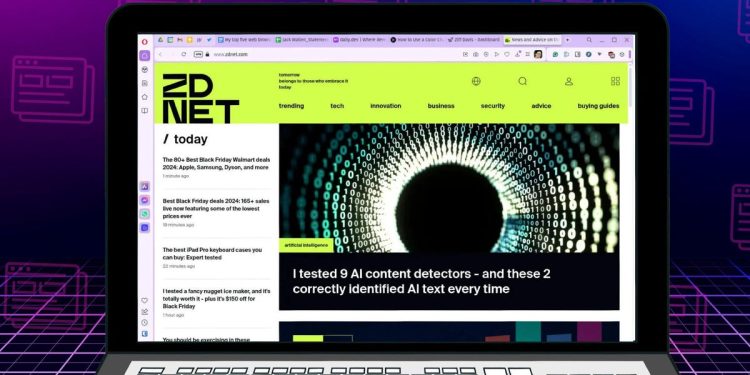Viewport: 750px width, 375px height.
Task: Open the innovation navigation menu
Action: tap(386, 106)
